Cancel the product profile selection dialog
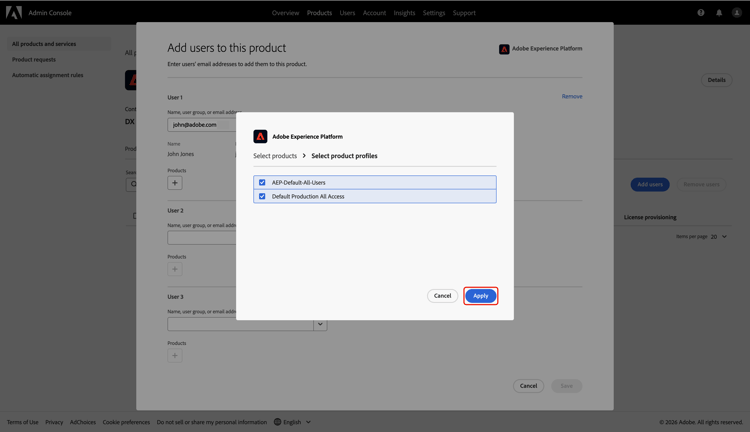750x432 pixels. [442, 296]
